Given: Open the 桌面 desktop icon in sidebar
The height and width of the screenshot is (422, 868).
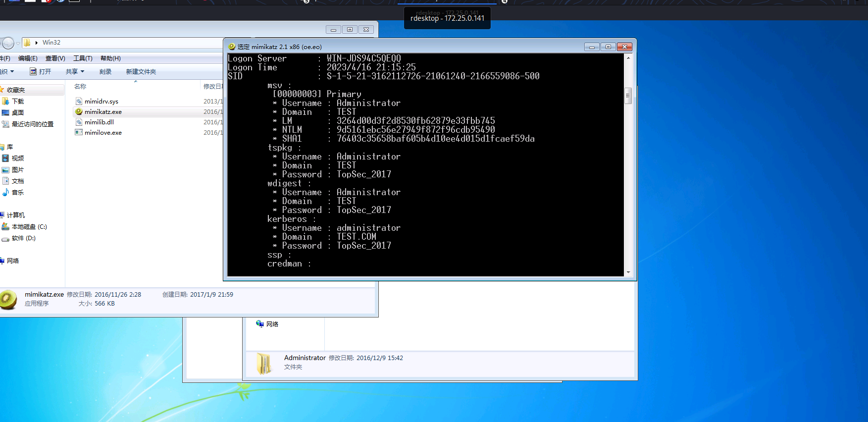Looking at the screenshot, I should (5, 112).
